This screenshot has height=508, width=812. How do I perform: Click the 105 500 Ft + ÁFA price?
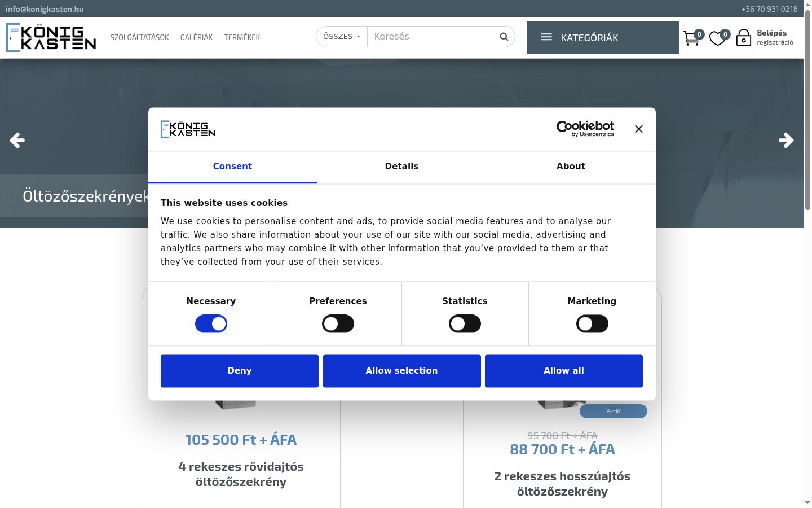pos(241,440)
